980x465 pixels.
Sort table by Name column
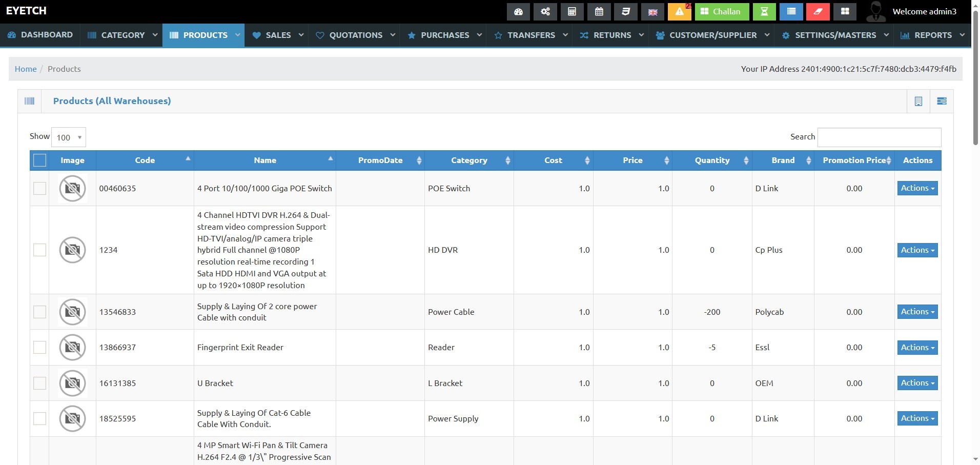click(x=265, y=160)
